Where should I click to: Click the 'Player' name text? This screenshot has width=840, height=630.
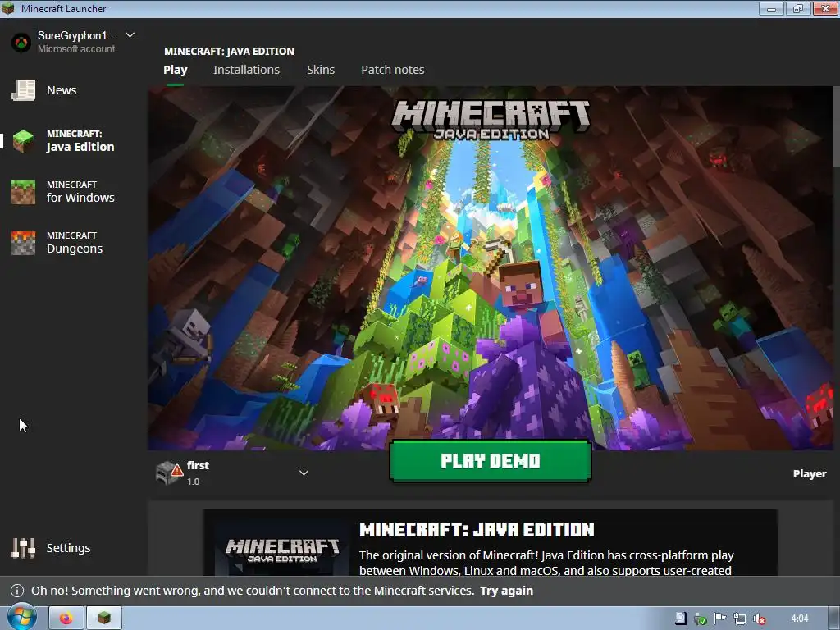click(x=810, y=473)
